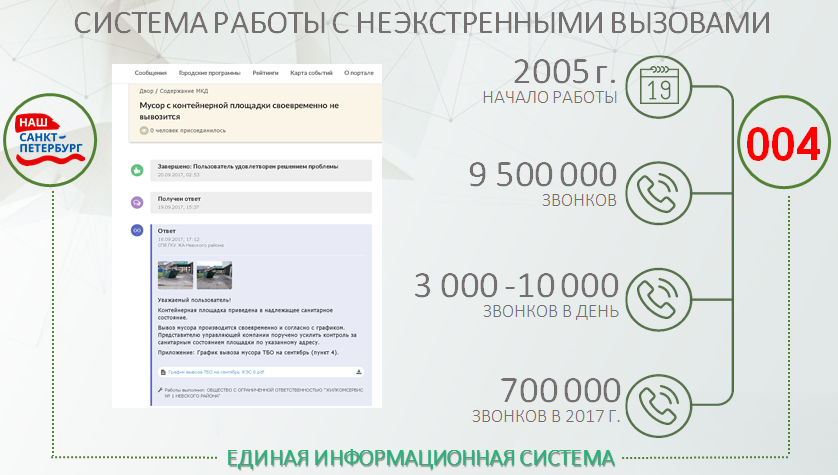
Task: Select the О портале menu item
Action: point(358,73)
